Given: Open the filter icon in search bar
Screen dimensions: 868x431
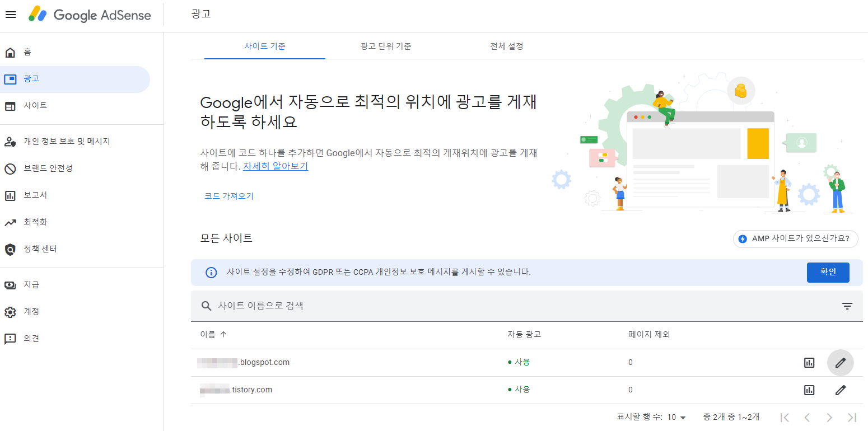Looking at the screenshot, I should pos(847,306).
